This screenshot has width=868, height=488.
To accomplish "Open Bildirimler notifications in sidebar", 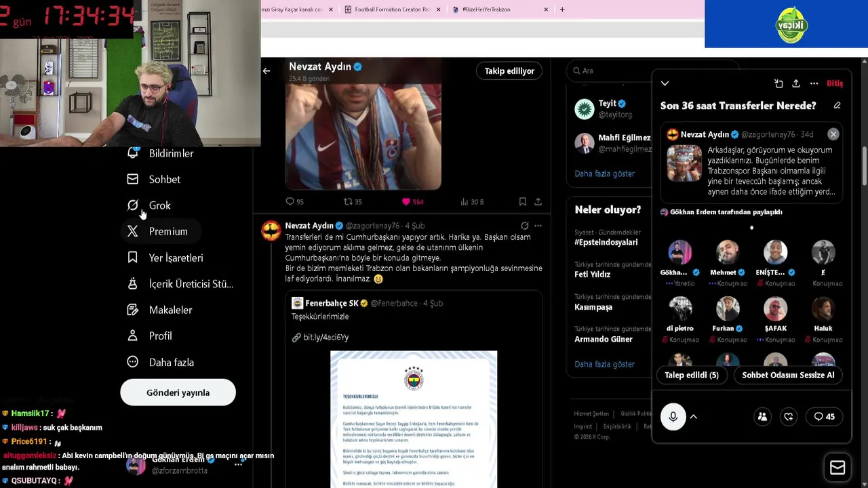I will [x=161, y=153].
